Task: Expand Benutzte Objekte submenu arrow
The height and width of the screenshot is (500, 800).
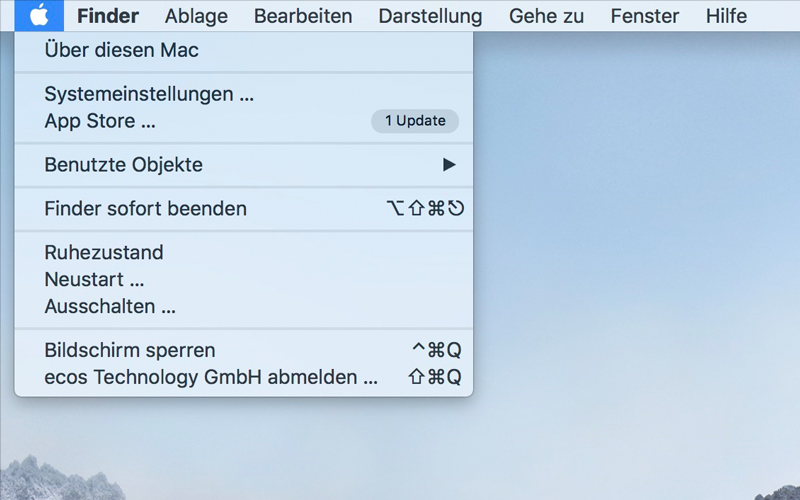Action: [x=449, y=165]
